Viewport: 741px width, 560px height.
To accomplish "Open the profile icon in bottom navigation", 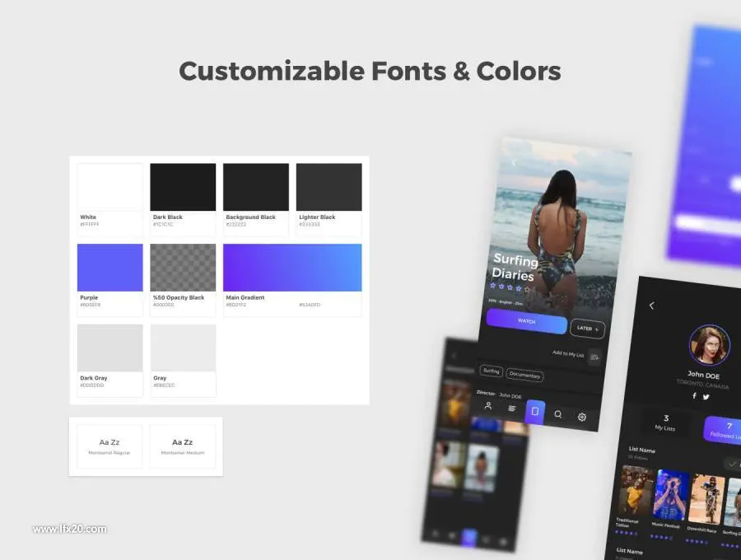I will coord(488,405).
